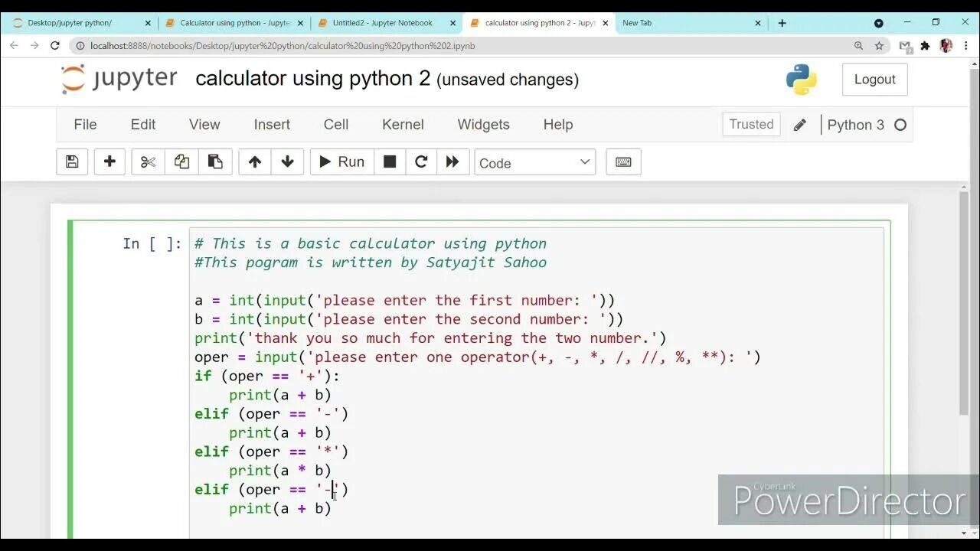Rename notebook title calculator using python 2
The height and width of the screenshot is (551, 980).
pyautogui.click(x=313, y=79)
